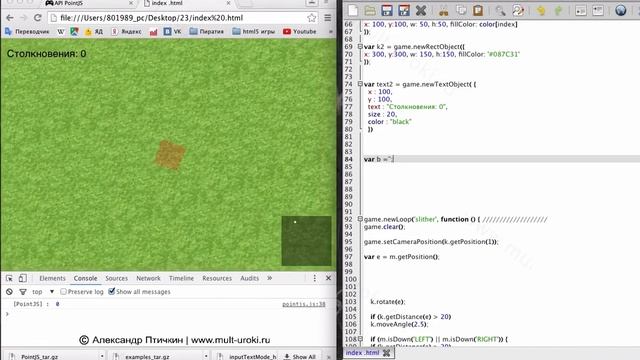Image resolution: width=640 pixels, height=360 pixels.
Task: Open the Яндекс bookmark
Action: [127, 31]
